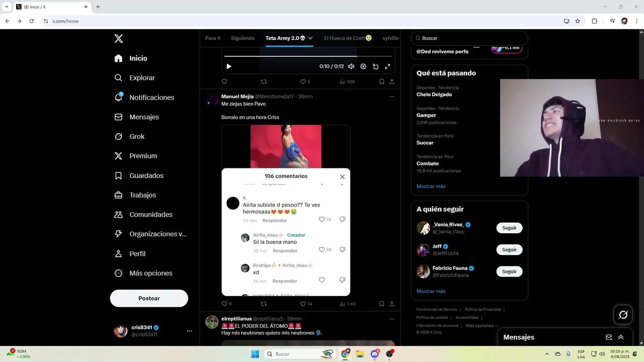The width and height of the screenshot is (644, 362).
Task: Show more trends under Qué está pasando
Action: 431,187
